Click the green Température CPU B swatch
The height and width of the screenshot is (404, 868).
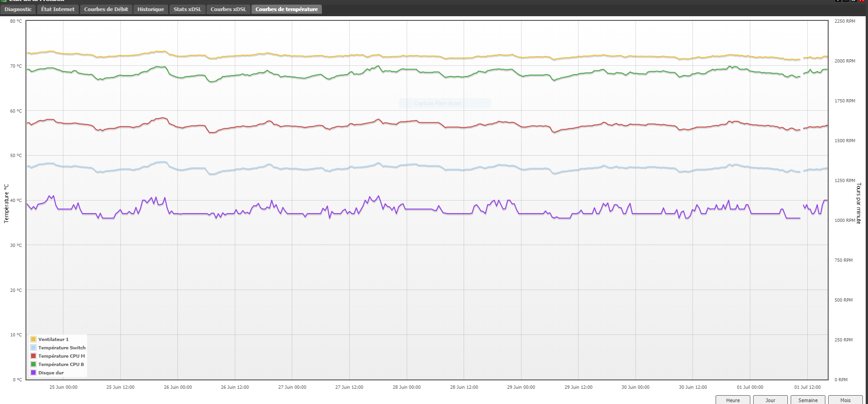tap(33, 364)
